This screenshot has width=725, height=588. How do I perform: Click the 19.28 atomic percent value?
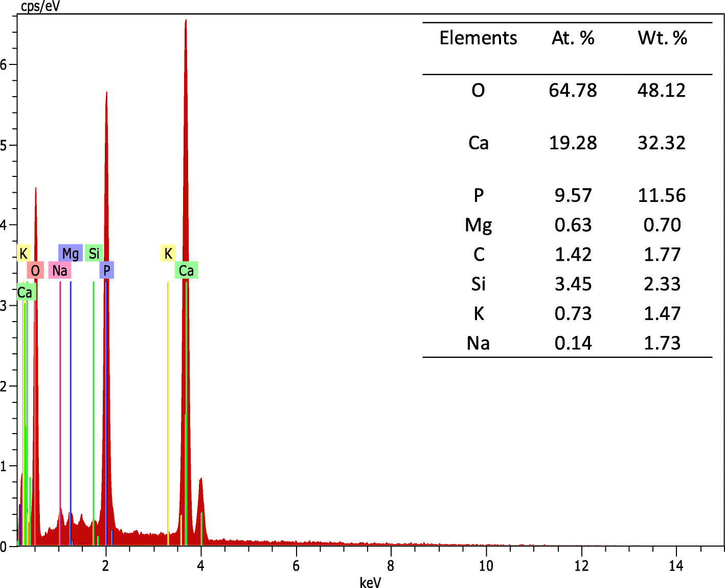[x=573, y=143]
